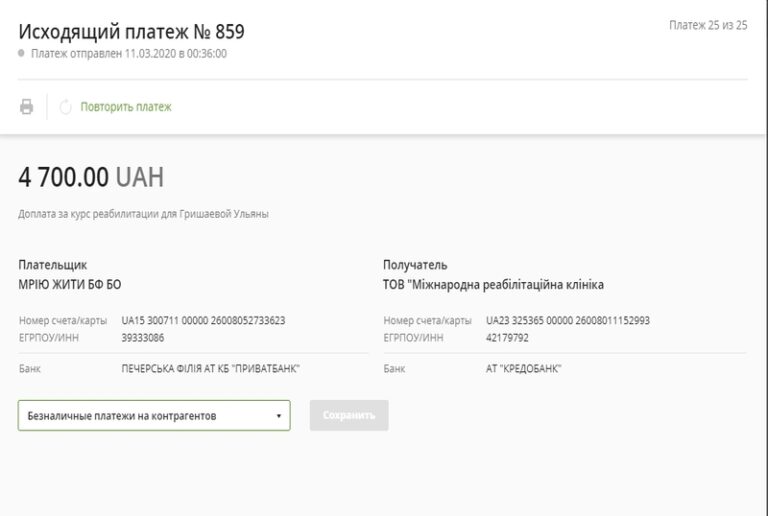Select the 4 700.00 UAH amount
This screenshot has width=768, height=516.
point(91,178)
